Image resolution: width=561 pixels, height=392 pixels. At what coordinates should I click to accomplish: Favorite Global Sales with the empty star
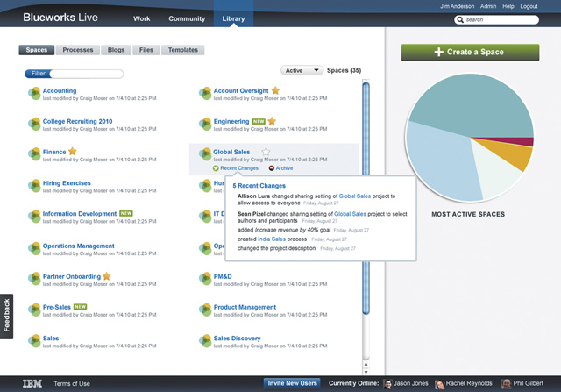coord(266,152)
